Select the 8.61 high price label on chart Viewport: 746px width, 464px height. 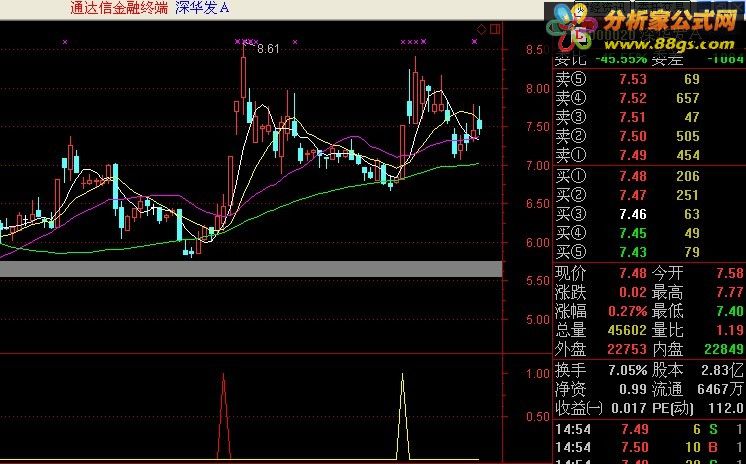(268, 49)
